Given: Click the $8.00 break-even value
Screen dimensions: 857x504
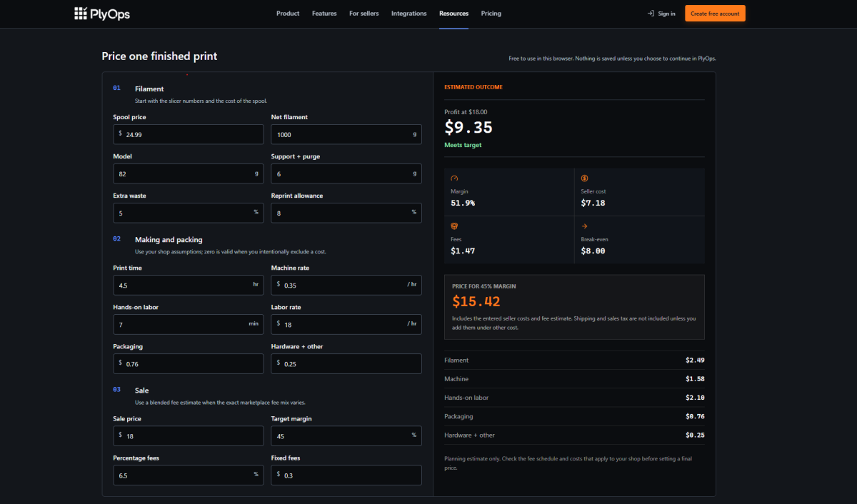Looking at the screenshot, I should coord(593,251).
